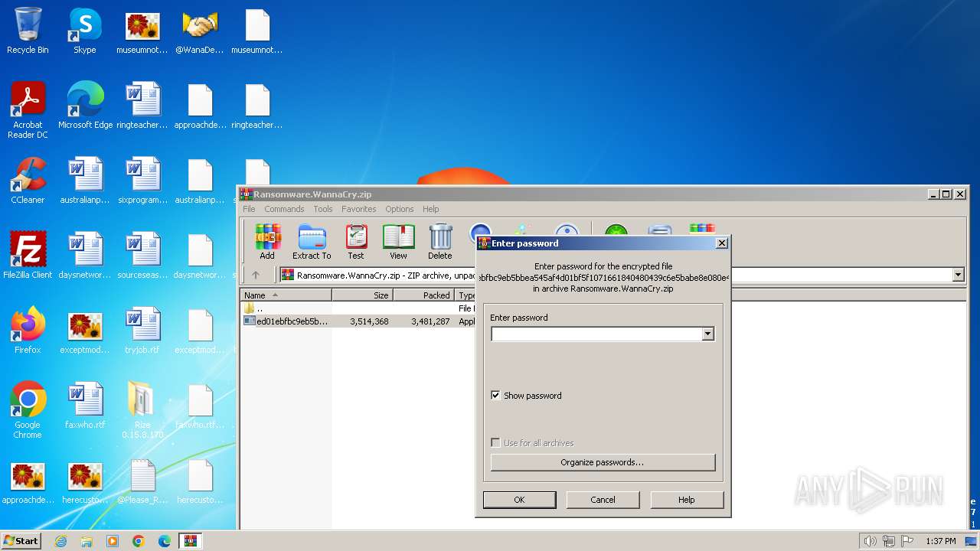The image size is (980, 551).
Task: Select the herecusto... image file icon
Action: 85,481
